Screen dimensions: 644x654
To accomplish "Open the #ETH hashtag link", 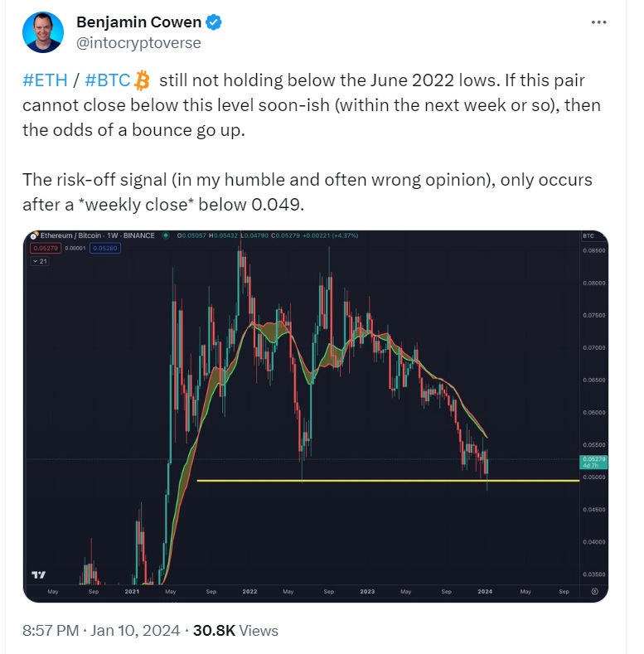I will tap(45, 80).
